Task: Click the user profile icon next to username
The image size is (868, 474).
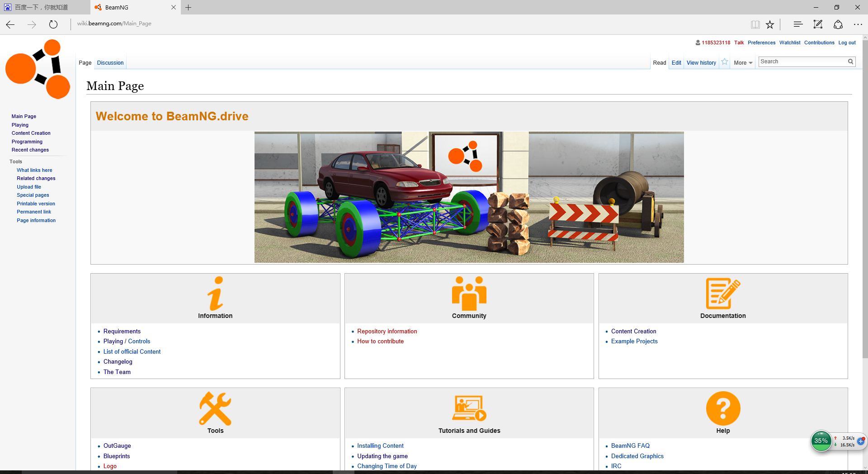Action: tap(698, 43)
